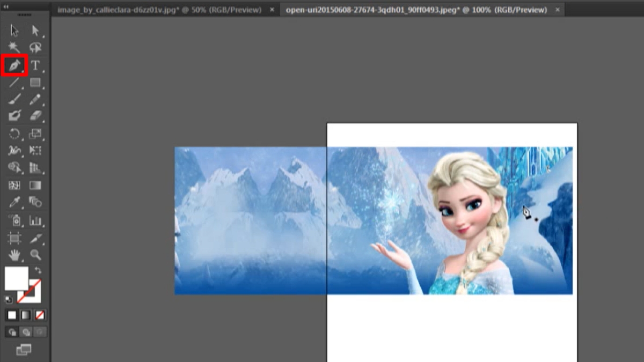The image size is (644, 362).
Task: Select the Perspective Grid tool
Action: (x=35, y=168)
